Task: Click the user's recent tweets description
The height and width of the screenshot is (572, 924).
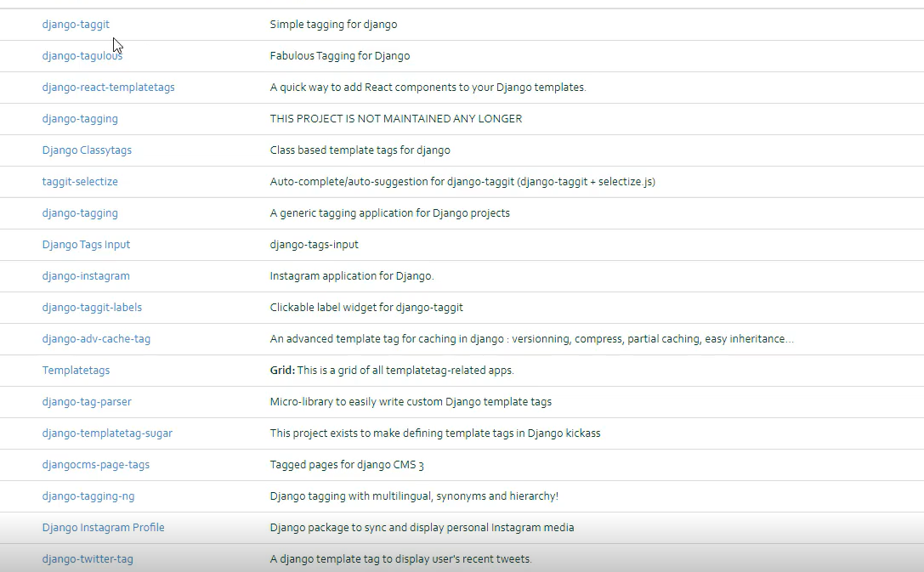Action: (400, 559)
